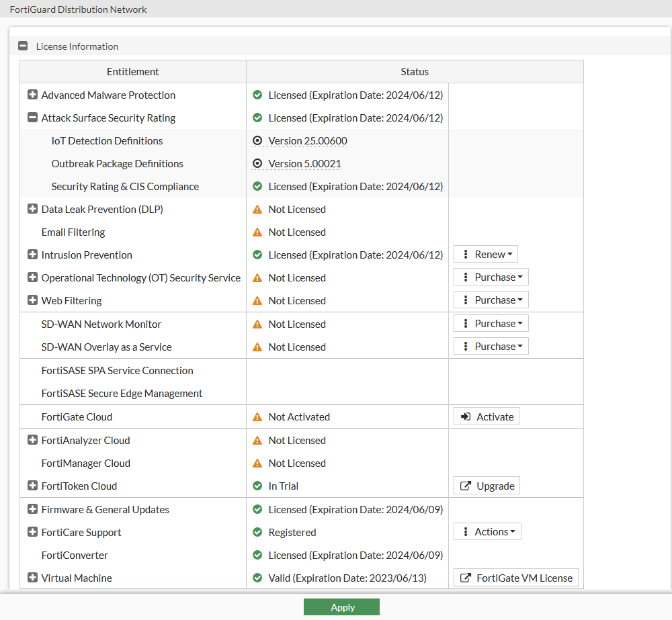This screenshot has width=672, height=620.
Task: Click plus icon beside FortiToken Cloud
Action: 32,486
